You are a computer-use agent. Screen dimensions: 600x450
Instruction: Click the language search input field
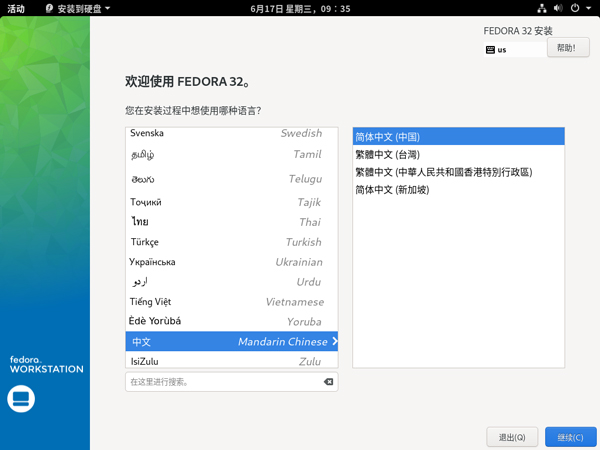pos(224,382)
